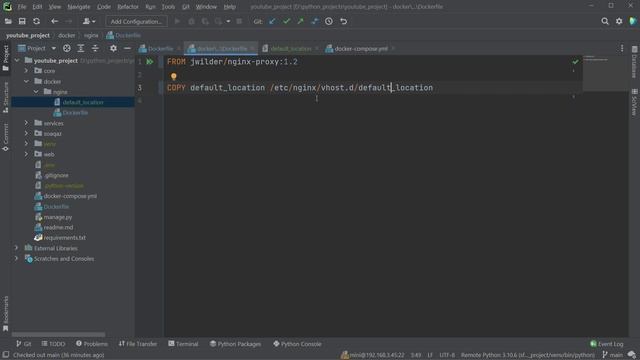Toggle the Database tool window on right
The width and height of the screenshot is (640, 360).
click(x=634, y=62)
